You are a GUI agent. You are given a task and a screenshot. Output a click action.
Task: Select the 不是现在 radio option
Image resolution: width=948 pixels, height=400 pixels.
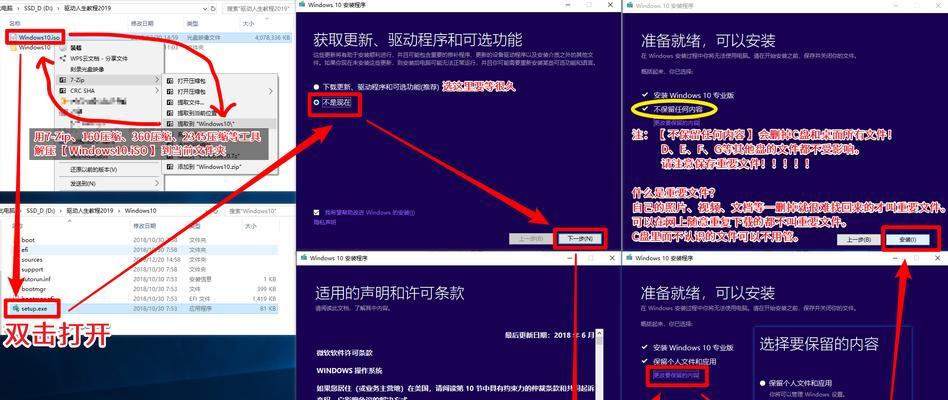pyautogui.click(x=316, y=103)
